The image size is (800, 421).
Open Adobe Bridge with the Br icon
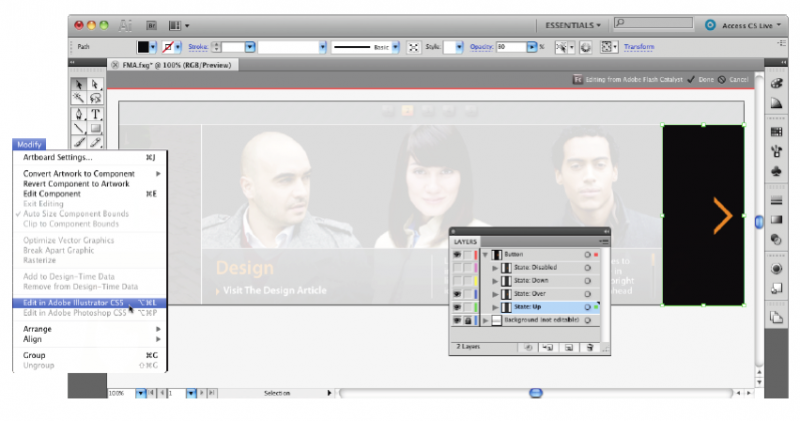click(151, 25)
